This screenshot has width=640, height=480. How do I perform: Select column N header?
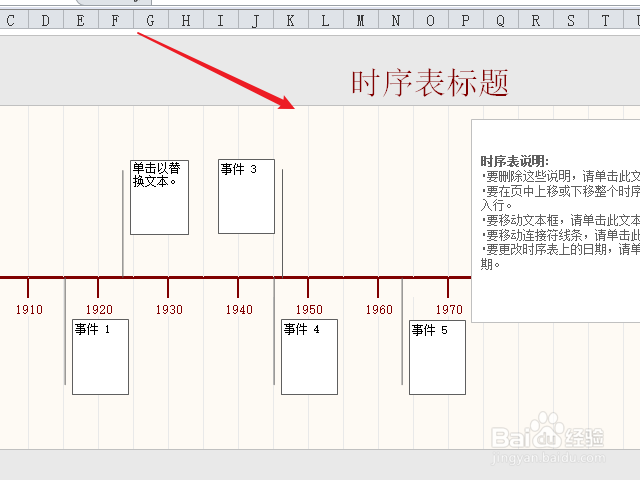[396, 20]
